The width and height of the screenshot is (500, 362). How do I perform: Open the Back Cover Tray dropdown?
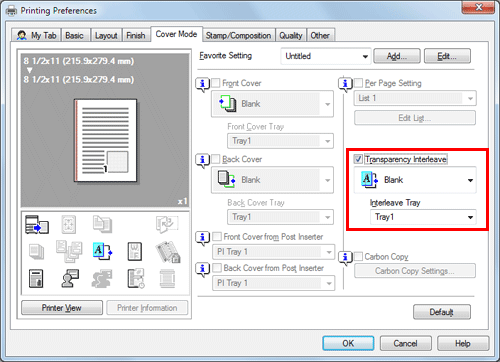pyautogui.click(x=280, y=217)
